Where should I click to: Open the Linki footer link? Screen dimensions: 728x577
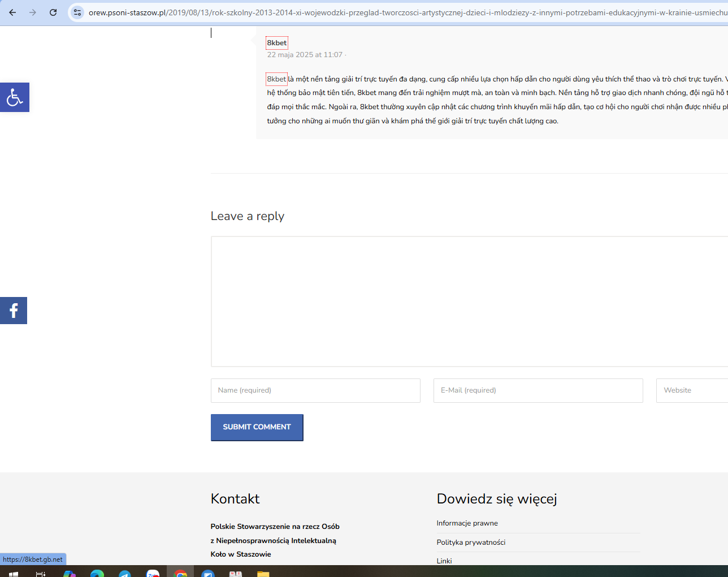pyautogui.click(x=444, y=561)
